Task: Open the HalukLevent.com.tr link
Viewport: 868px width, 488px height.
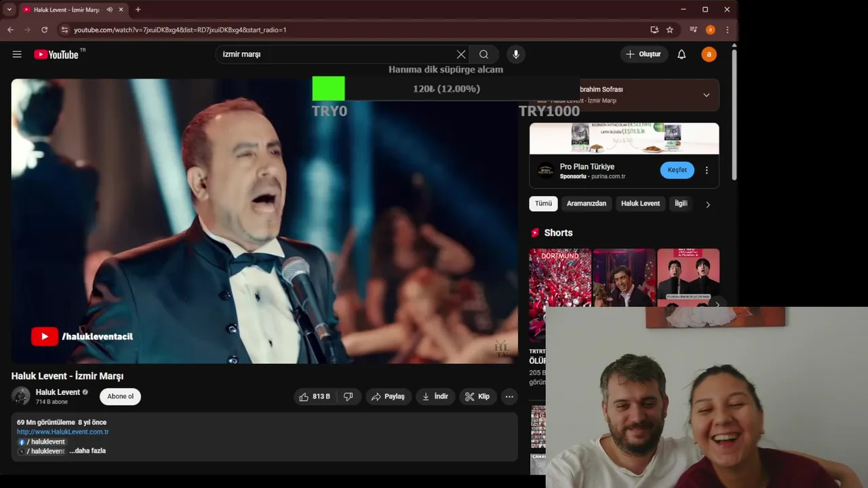Action: [62, 432]
